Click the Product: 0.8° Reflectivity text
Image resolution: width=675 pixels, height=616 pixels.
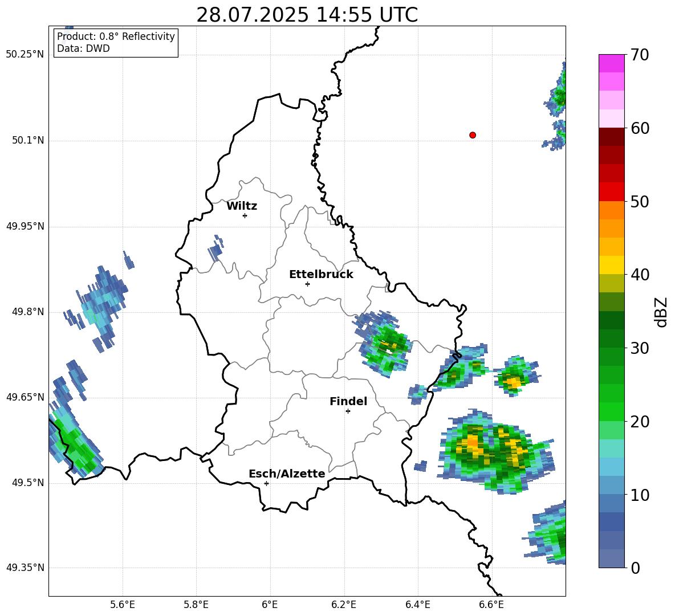(116, 36)
